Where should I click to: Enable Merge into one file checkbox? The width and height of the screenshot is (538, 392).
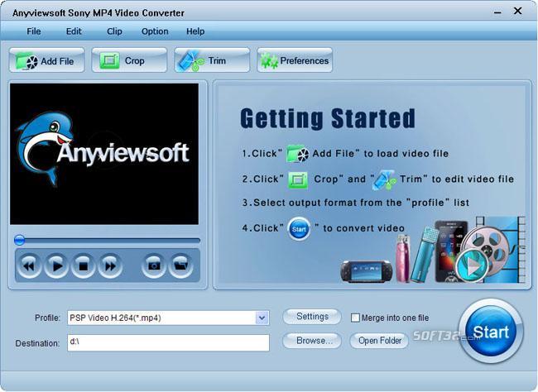tap(355, 318)
